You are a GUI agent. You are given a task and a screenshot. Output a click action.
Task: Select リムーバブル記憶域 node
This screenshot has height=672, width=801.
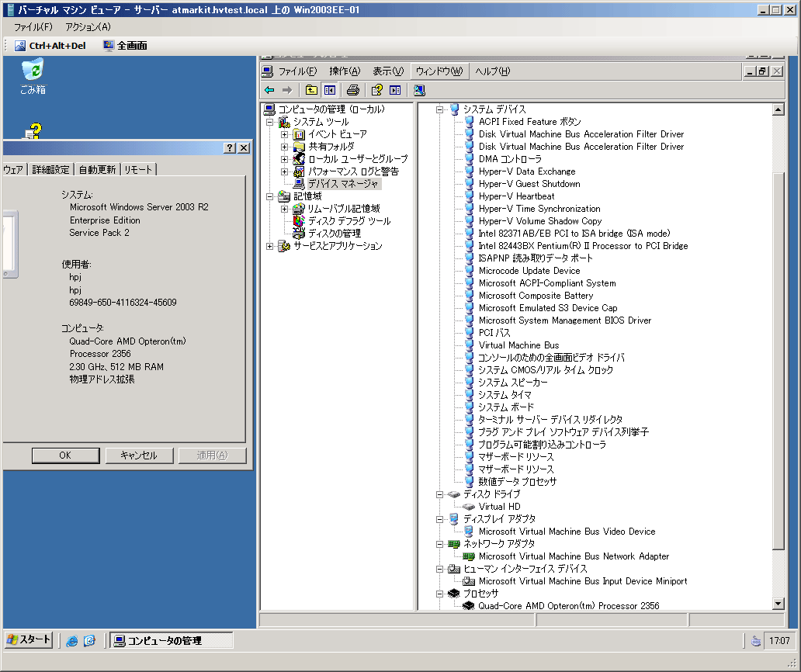(x=343, y=208)
